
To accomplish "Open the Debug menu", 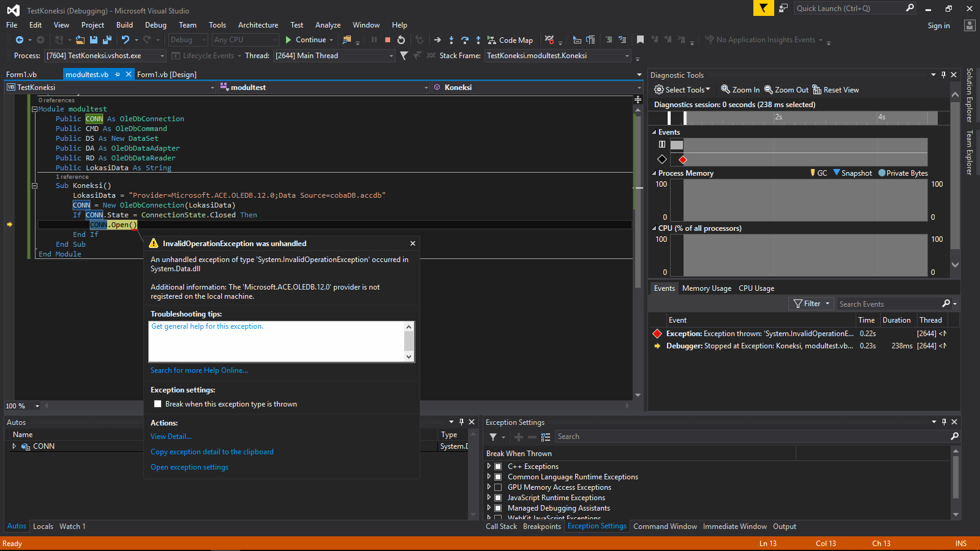I will coord(156,25).
